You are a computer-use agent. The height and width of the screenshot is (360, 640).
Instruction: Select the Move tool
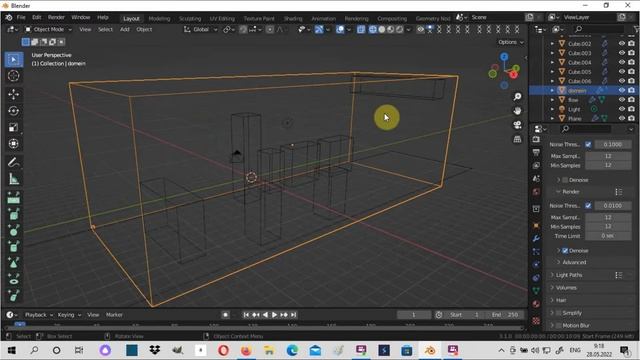pyautogui.click(x=13, y=94)
